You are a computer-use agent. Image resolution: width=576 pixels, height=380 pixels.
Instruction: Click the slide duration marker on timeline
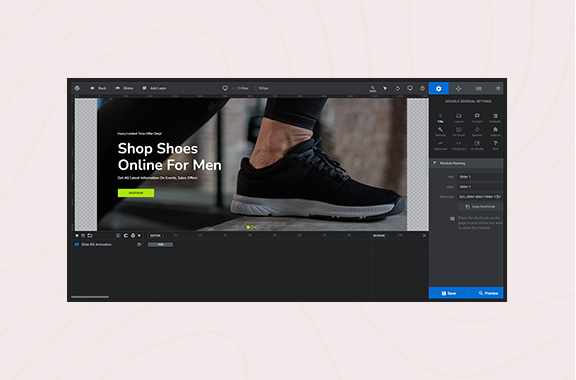[x=379, y=236]
